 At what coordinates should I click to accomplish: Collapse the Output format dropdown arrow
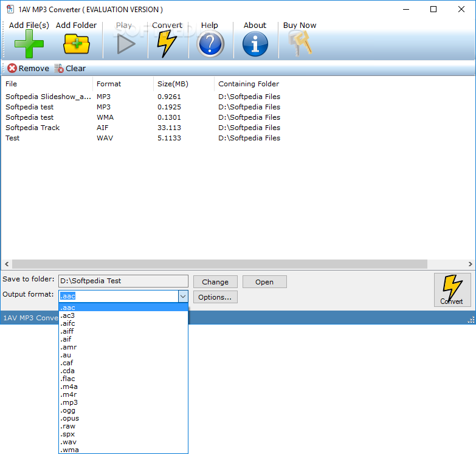pos(183,296)
